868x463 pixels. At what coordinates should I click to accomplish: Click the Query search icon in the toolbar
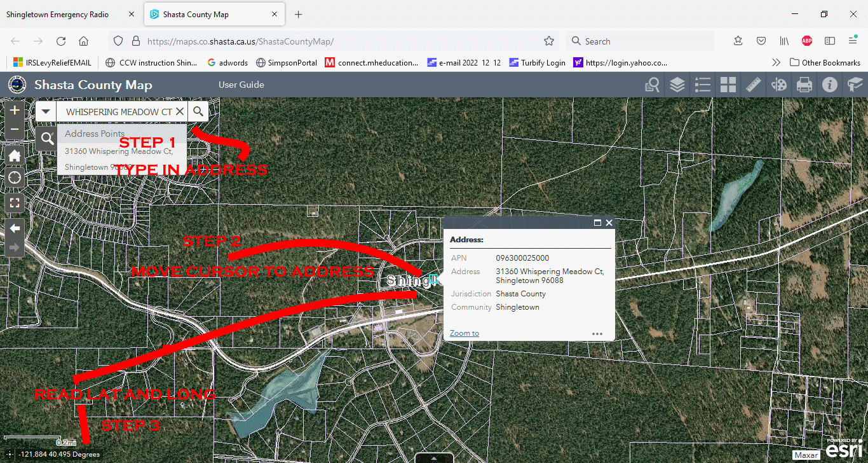(652, 84)
